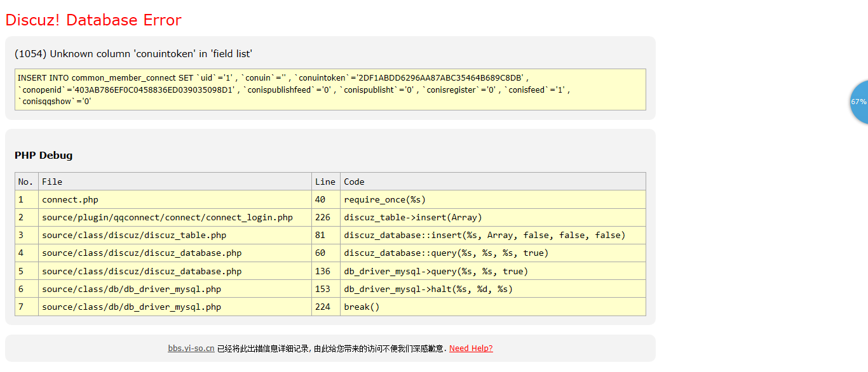Screen dimensions: 868x372
Task: Select the connect_login.php file path cell
Action: point(167,217)
